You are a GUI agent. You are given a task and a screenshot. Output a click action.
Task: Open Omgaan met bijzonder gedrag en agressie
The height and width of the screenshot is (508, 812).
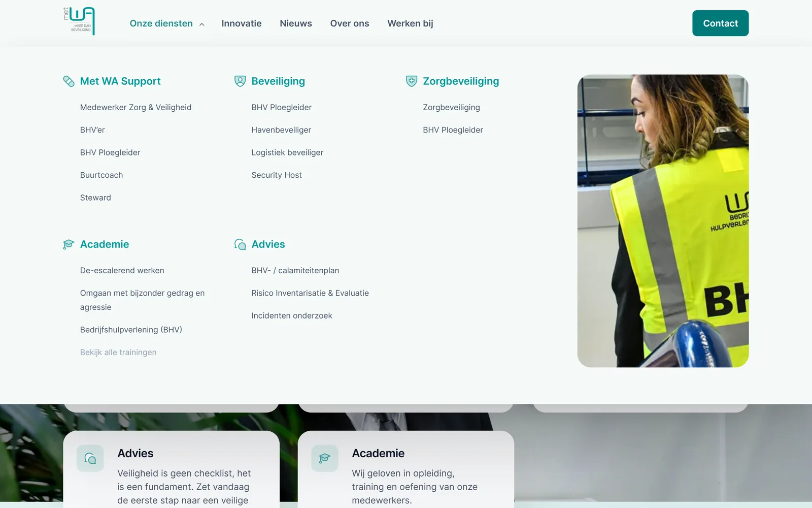[143, 300]
